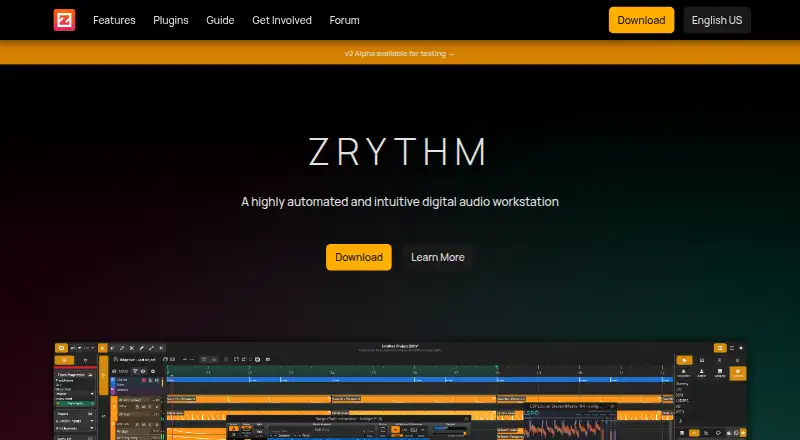This screenshot has width=800, height=440.
Task: Click the Download button below the tagline
Action: (x=359, y=257)
